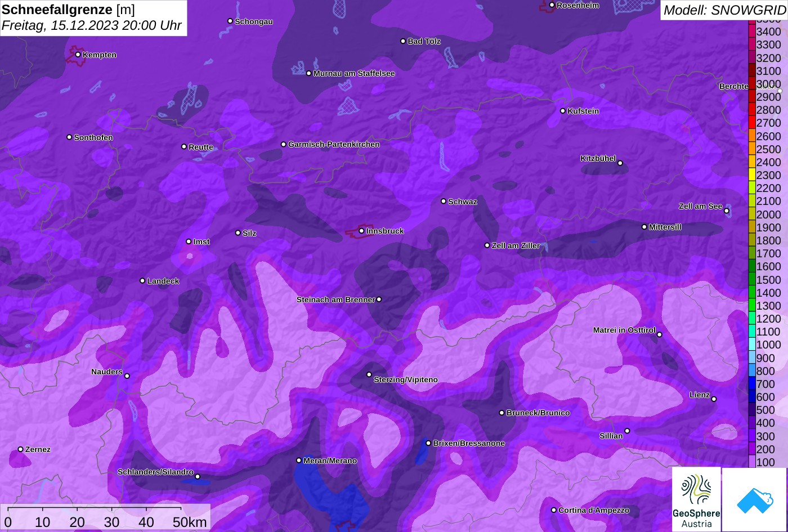This screenshot has width=788, height=532.
Task: Click the yellow legend swatch for 2300 m
Action: tap(751, 175)
